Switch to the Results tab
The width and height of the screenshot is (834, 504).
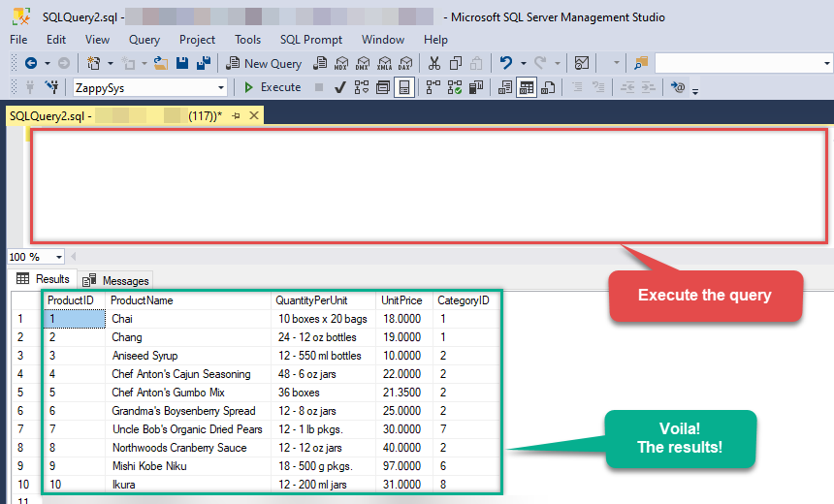coord(43,278)
